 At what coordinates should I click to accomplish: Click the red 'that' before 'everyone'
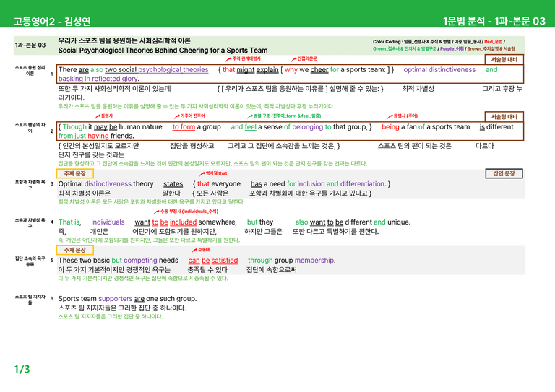(203, 184)
